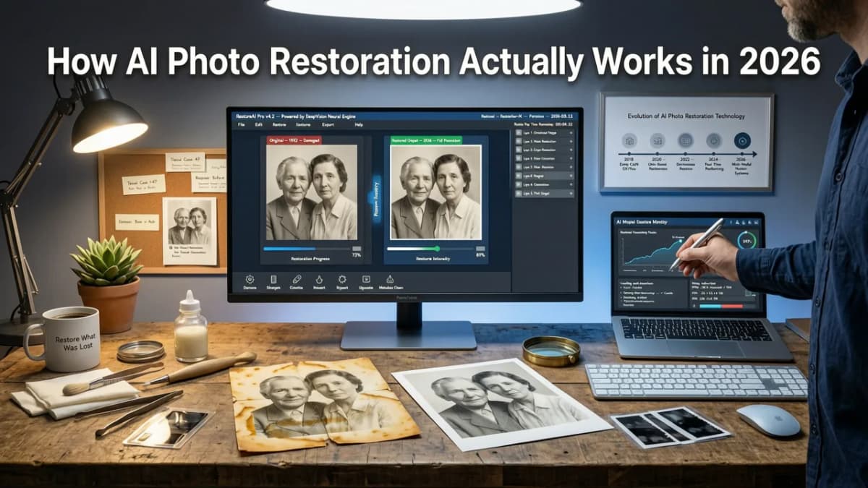Viewport: 868px width, 488px height.
Task: Open the Help menu
Action: pos(359,124)
